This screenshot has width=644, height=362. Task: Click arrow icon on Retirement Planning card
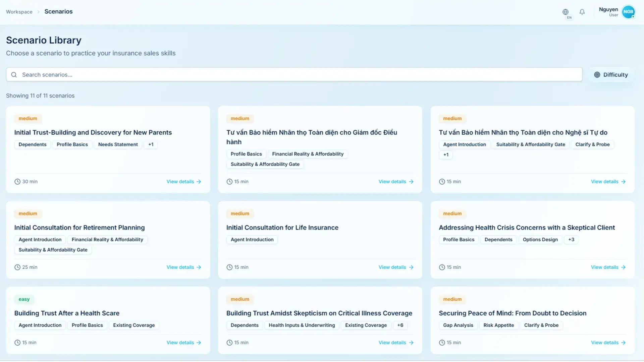point(199,267)
